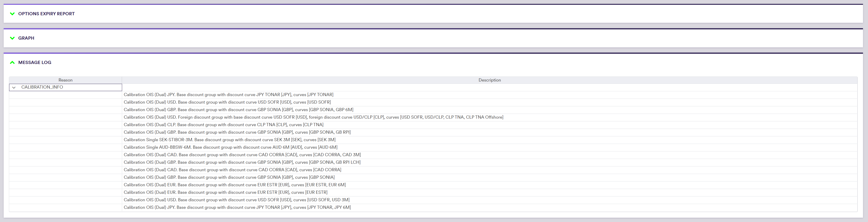Select row with curves GBP SONIA, GB RPI LCH
868x222 pixels.
(242, 163)
